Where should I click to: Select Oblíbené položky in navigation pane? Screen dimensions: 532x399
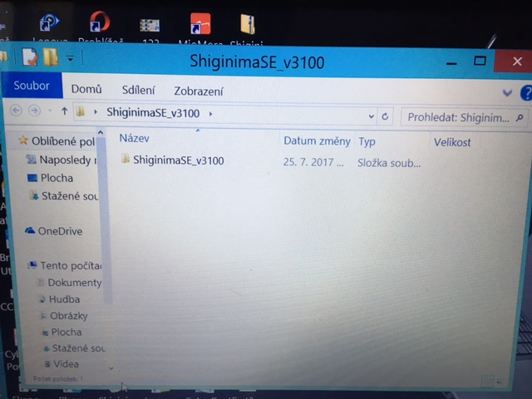click(63, 140)
